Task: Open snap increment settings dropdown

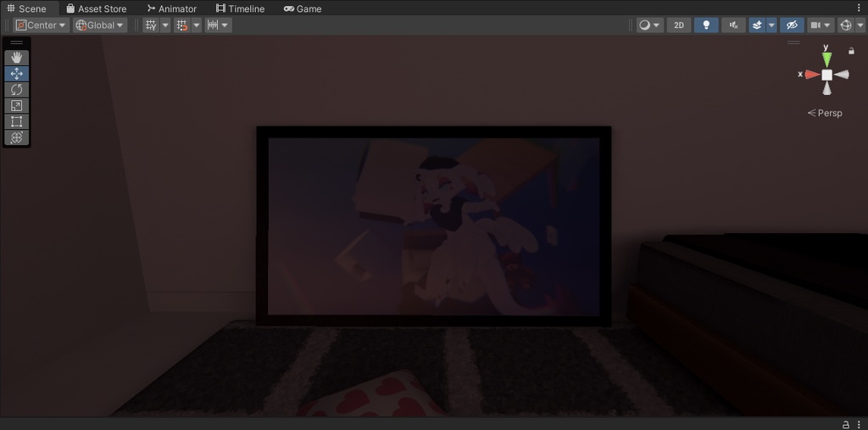Action: (218, 25)
